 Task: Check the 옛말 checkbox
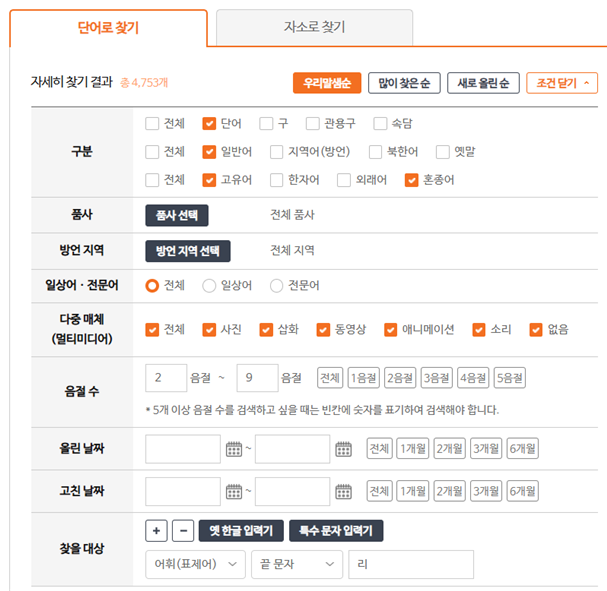pos(443,152)
